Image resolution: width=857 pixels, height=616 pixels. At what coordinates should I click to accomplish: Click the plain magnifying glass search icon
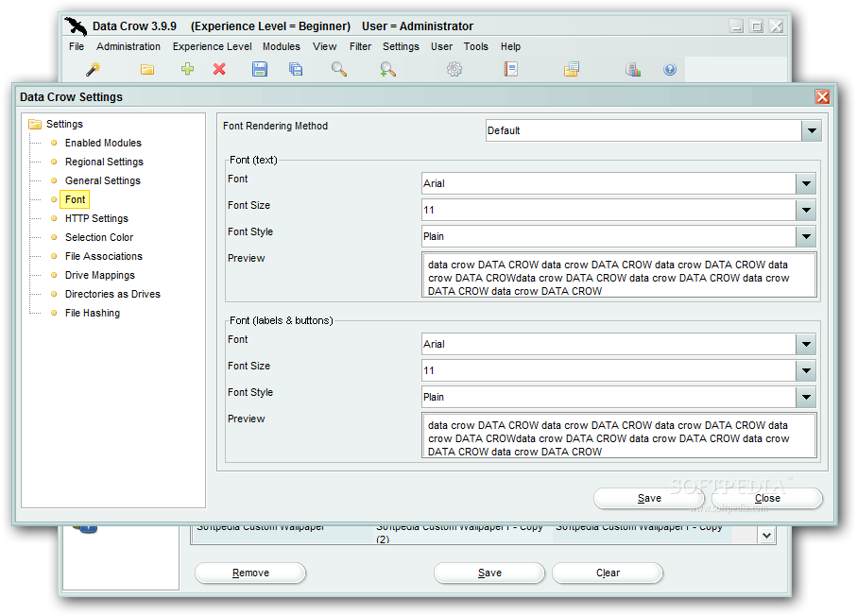339,69
